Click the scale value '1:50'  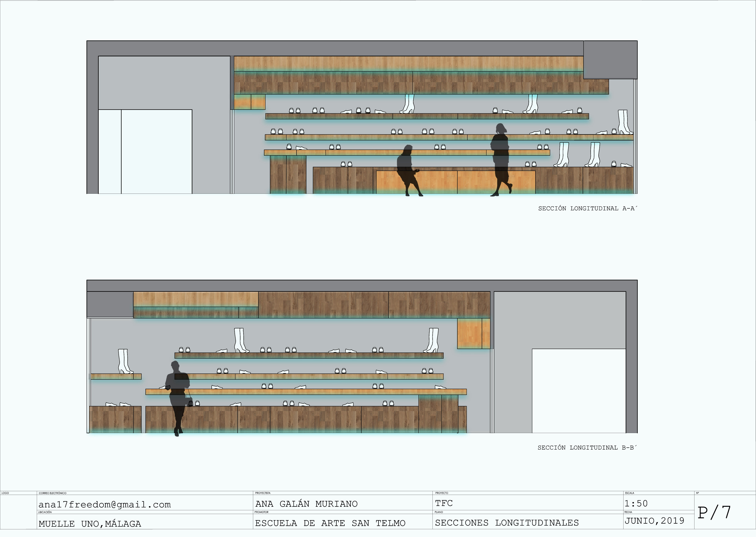(x=636, y=503)
